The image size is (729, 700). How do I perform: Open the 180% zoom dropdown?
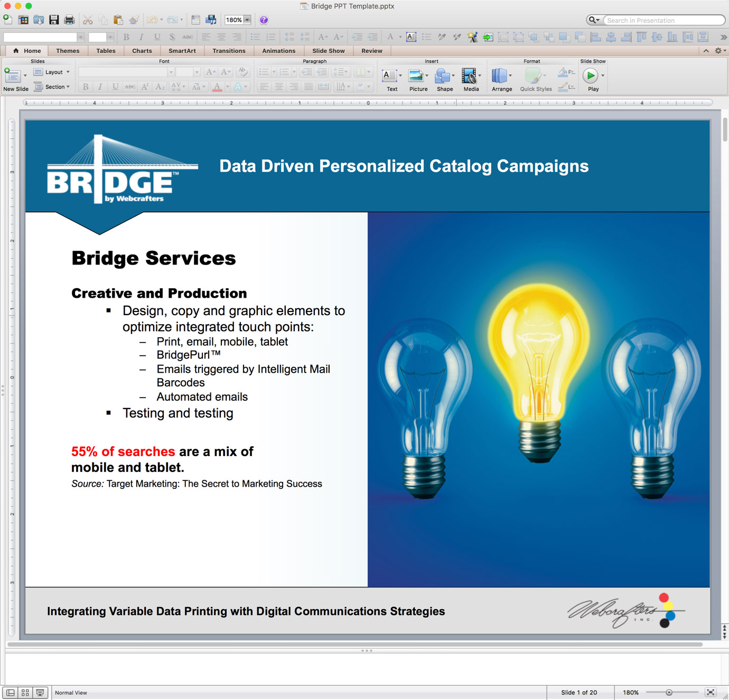point(247,20)
